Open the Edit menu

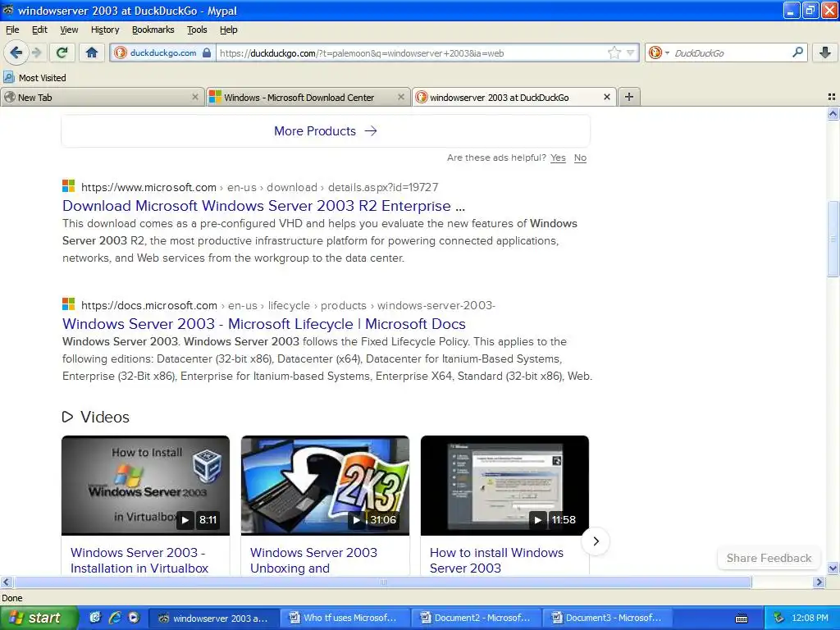39,30
